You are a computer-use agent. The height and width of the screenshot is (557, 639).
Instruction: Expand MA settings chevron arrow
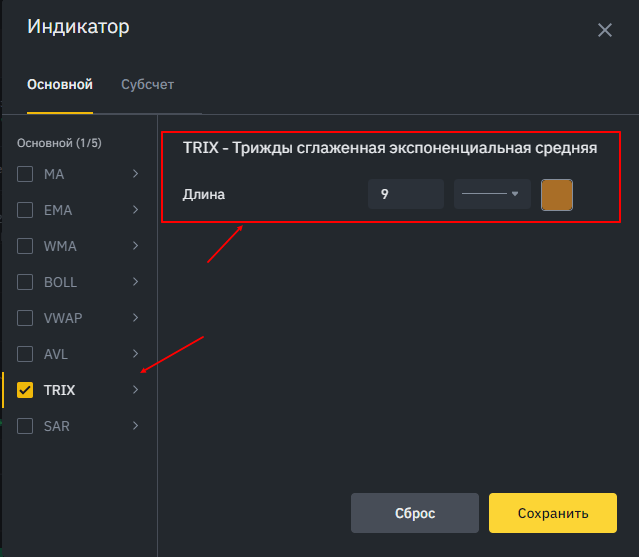point(135,175)
